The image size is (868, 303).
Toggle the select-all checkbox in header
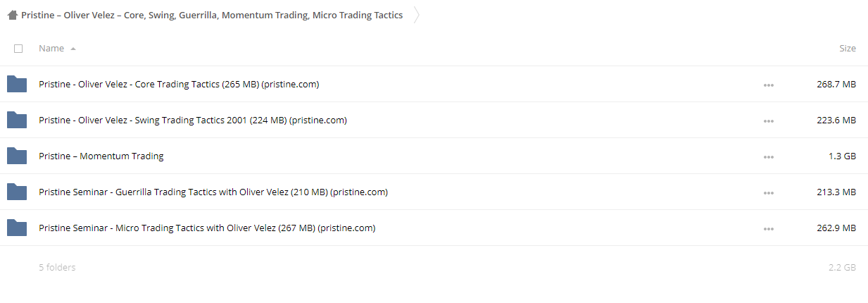point(18,49)
